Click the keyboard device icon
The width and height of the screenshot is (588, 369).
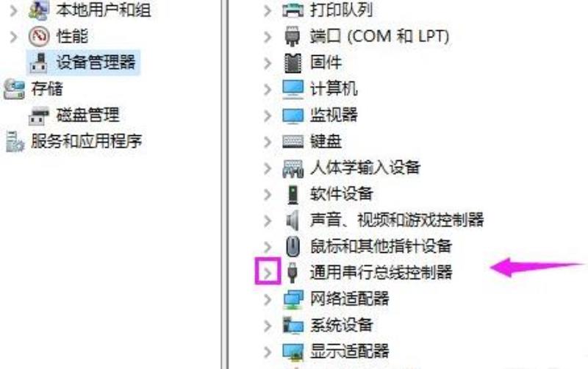click(x=293, y=141)
